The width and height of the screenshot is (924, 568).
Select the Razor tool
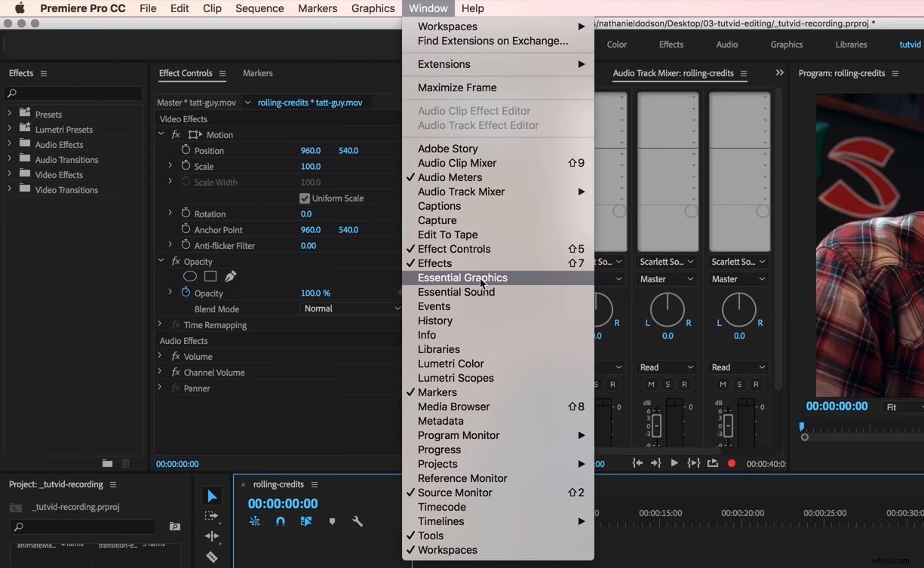(212, 557)
